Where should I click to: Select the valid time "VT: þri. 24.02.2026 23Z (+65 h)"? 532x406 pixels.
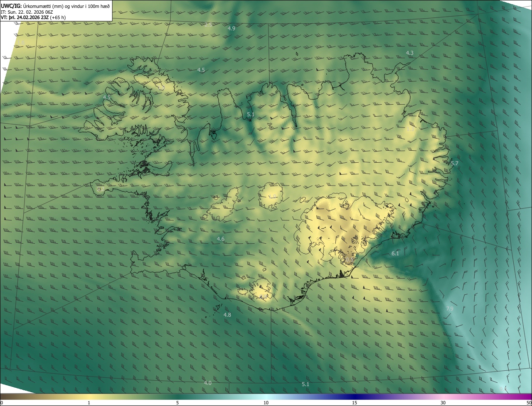click(x=33, y=17)
